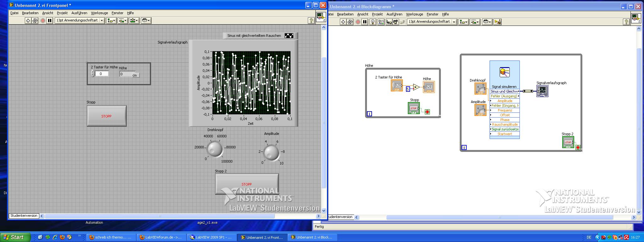Click the Clean Up Diagram broom icon

click(497, 22)
